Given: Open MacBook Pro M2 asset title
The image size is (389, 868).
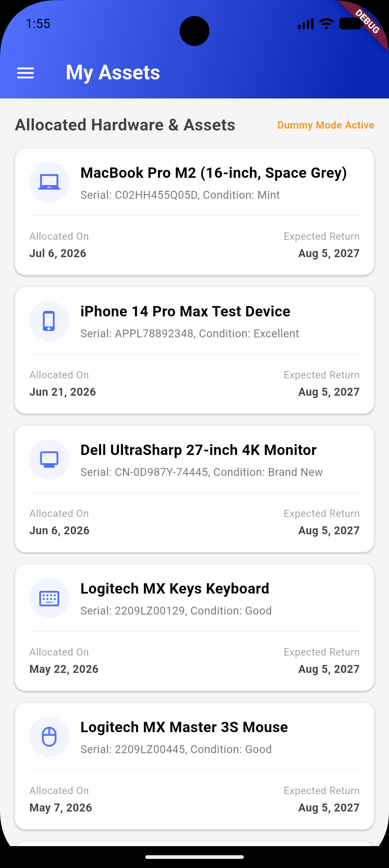Looking at the screenshot, I should [214, 173].
